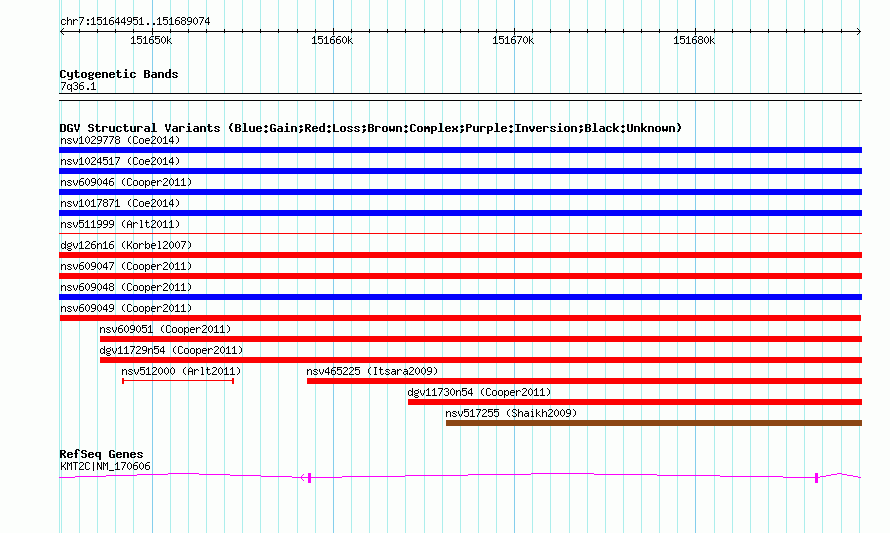Select variant label nsv512000 (Arlt2011)

point(181,371)
